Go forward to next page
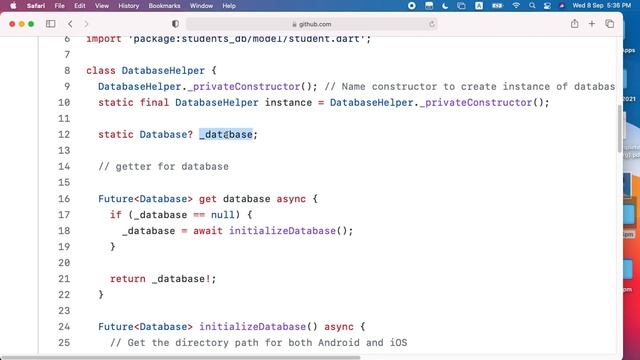The height and width of the screenshot is (360, 640). (x=86, y=24)
